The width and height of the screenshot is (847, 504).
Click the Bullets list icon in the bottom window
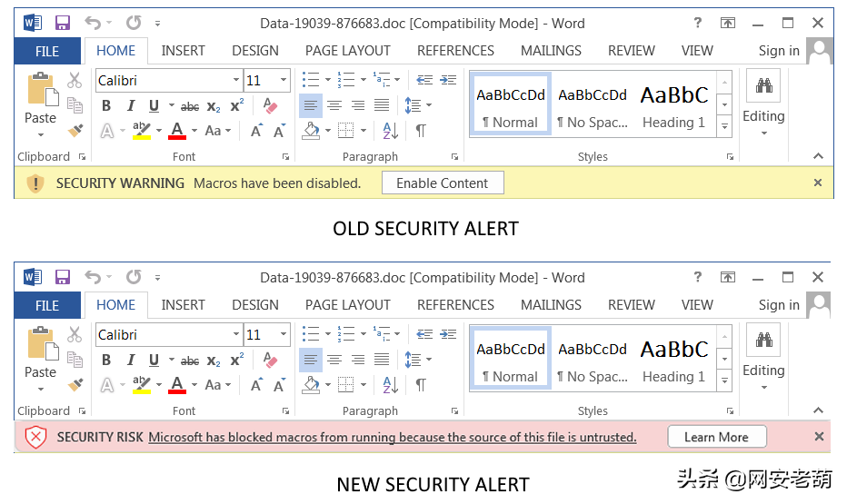[x=311, y=334]
